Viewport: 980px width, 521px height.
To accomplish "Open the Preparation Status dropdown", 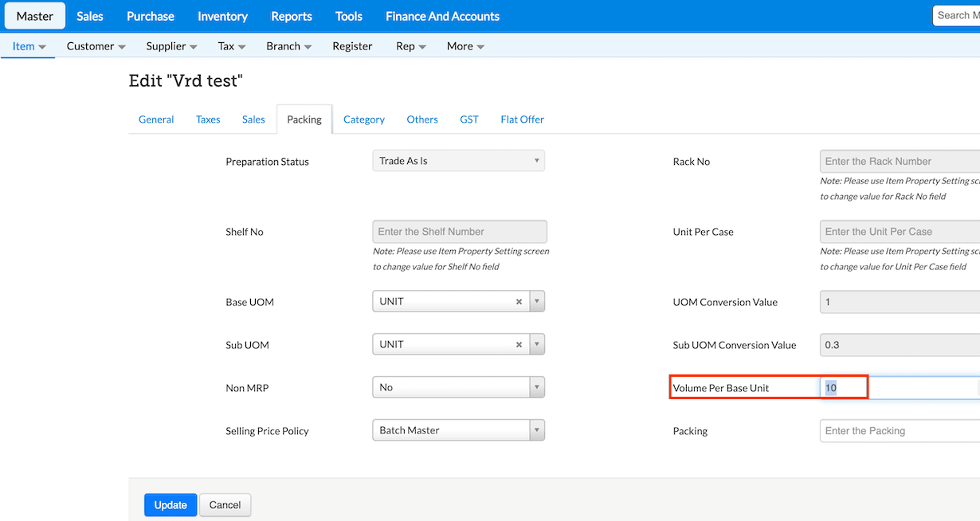I will coord(458,161).
